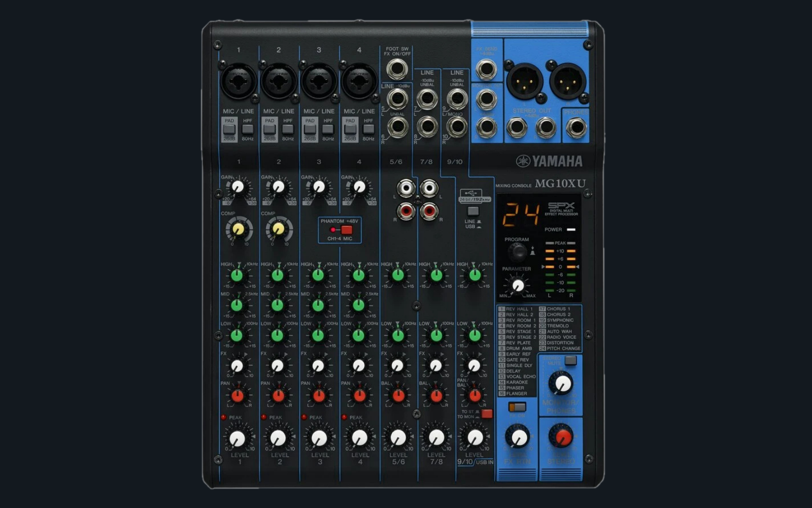The height and width of the screenshot is (508, 812).
Task: Click the red STEREO master level knob
Action: tap(561, 436)
